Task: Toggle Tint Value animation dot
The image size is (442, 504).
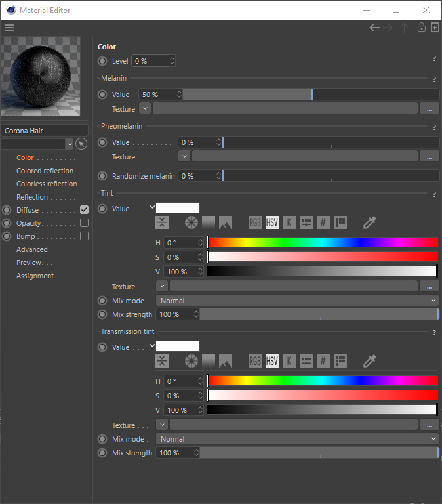Action: click(x=102, y=209)
